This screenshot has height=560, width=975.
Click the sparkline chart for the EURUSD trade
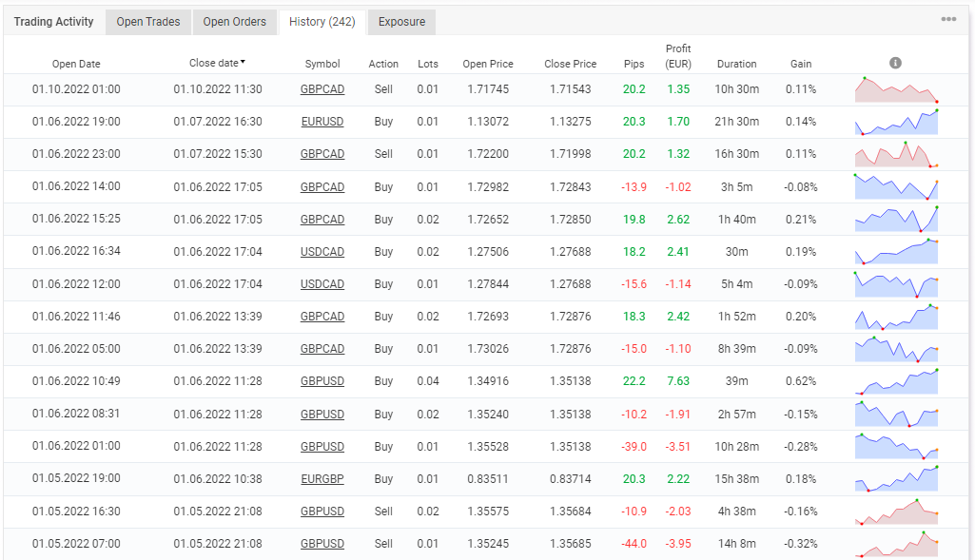point(896,122)
